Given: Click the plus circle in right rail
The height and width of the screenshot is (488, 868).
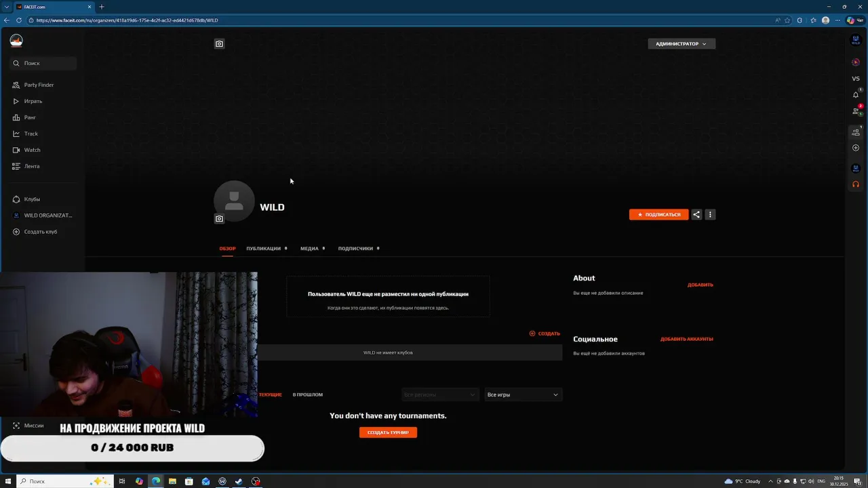Looking at the screenshot, I should 856,148.
